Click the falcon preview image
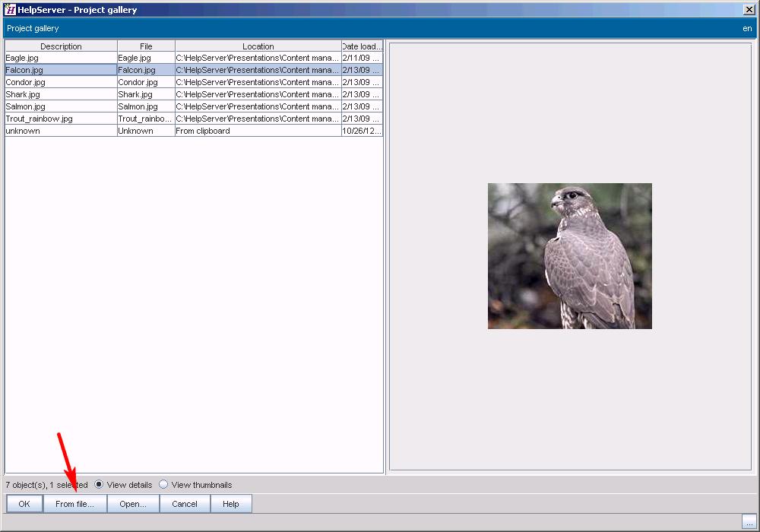This screenshot has width=760, height=532. (x=569, y=256)
